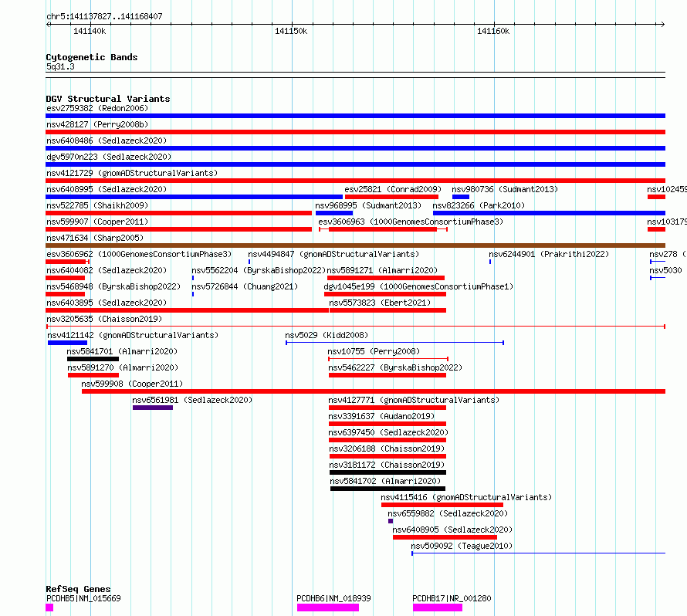Open dgv1045e199 (1000GenomesConsortiumPhase1) variant

(418, 286)
